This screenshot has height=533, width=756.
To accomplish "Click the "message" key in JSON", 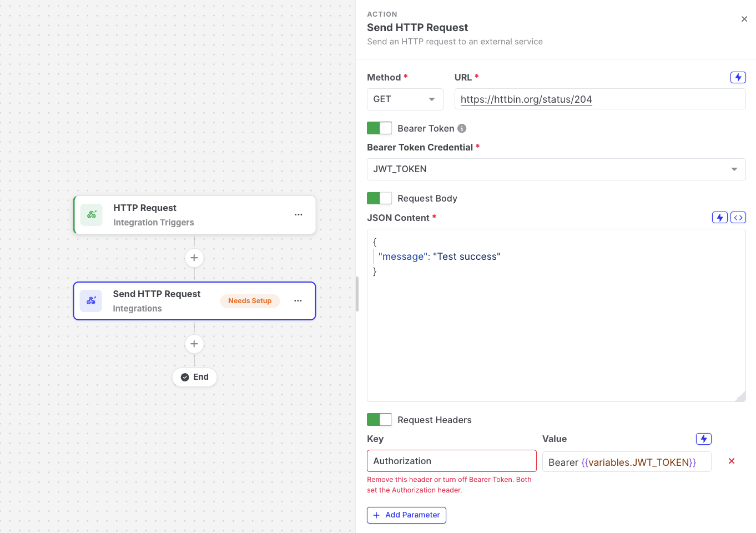I will click(x=403, y=257).
